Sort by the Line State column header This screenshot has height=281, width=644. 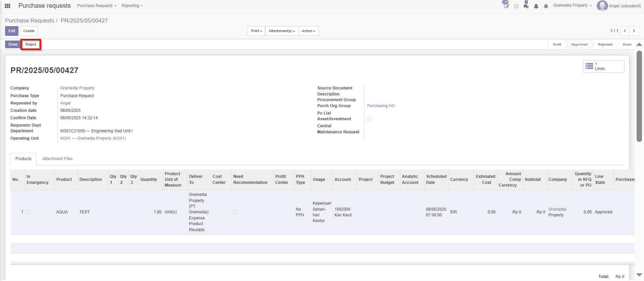(603, 180)
